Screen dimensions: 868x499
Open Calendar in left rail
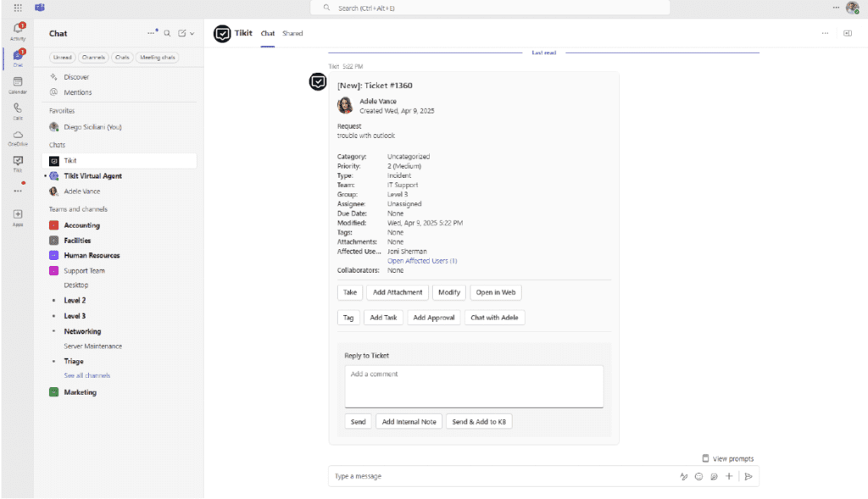18,85
